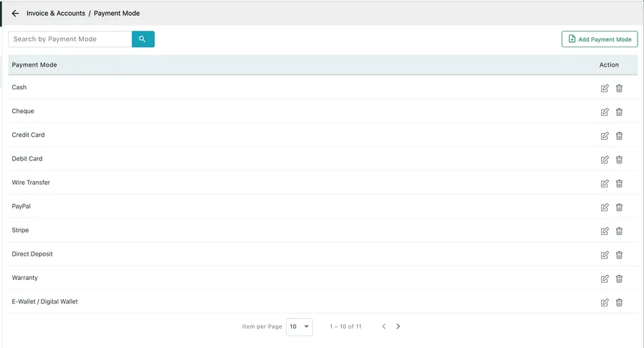Open the Item per Page dropdown
The height and width of the screenshot is (348, 644).
tap(299, 327)
